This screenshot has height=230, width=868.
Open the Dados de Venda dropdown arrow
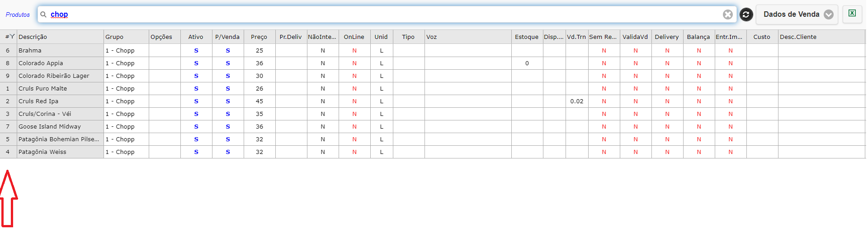pyautogui.click(x=829, y=14)
